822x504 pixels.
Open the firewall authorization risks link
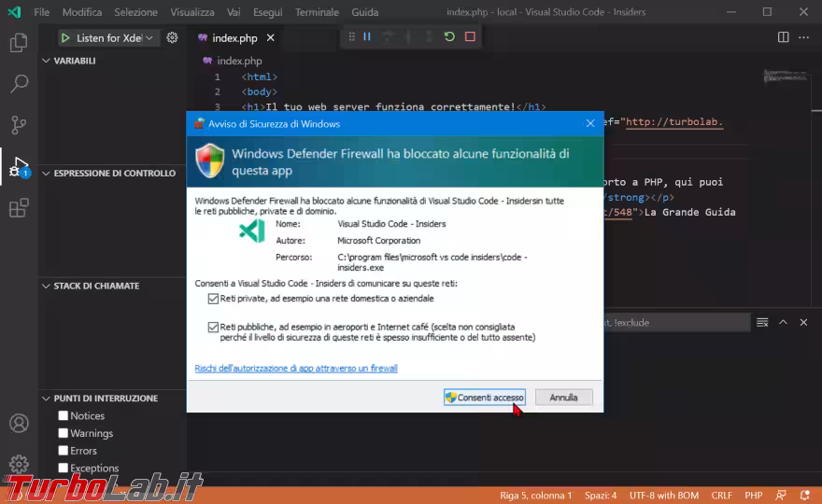point(296,369)
